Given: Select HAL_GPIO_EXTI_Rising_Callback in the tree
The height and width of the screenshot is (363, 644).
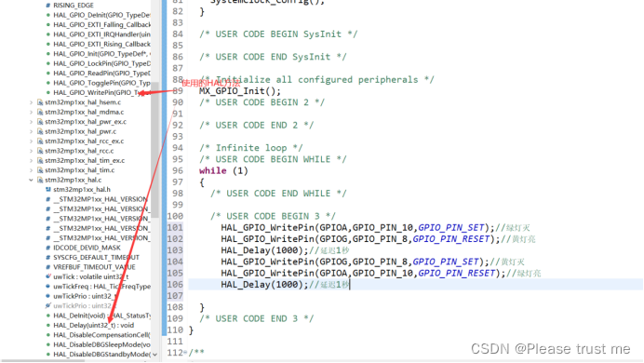Looking at the screenshot, I should pos(101,45).
